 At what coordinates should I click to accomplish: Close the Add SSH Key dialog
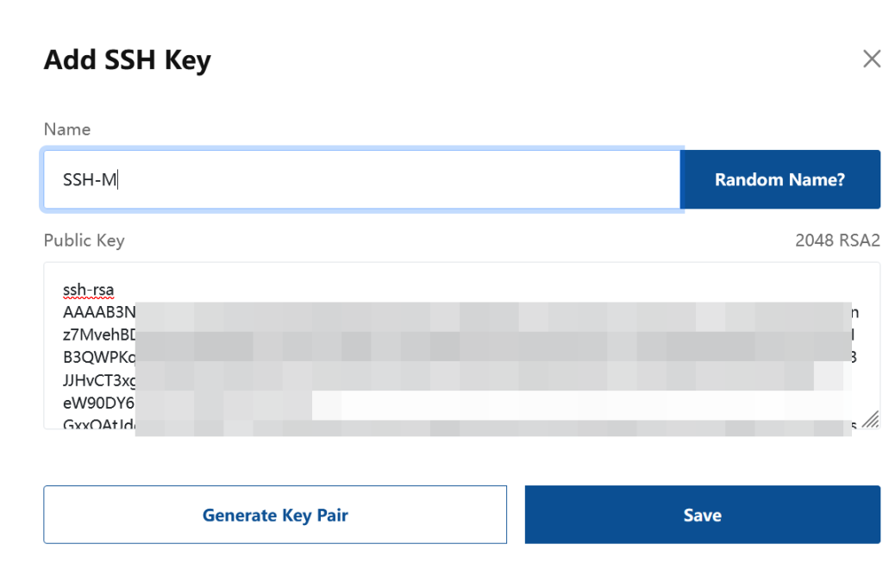pos(871,59)
